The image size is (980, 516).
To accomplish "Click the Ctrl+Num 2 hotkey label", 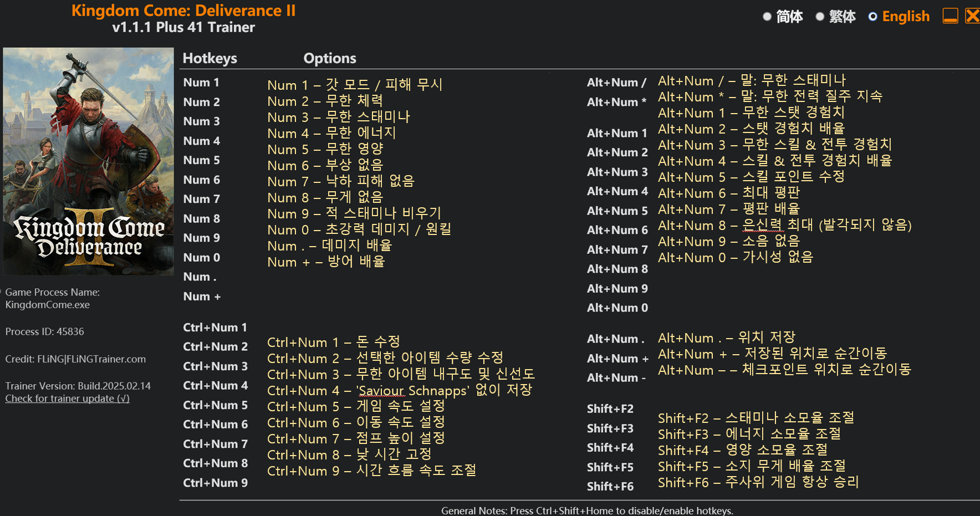I will pos(215,347).
